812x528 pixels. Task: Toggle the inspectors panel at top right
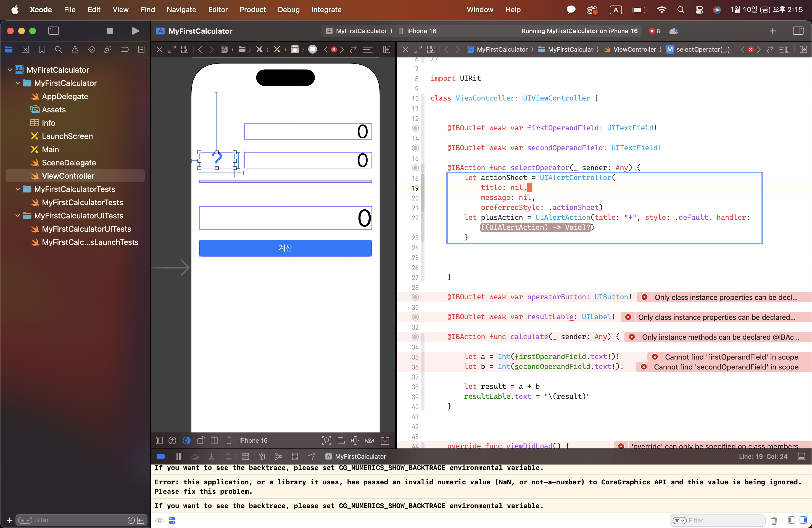point(798,31)
